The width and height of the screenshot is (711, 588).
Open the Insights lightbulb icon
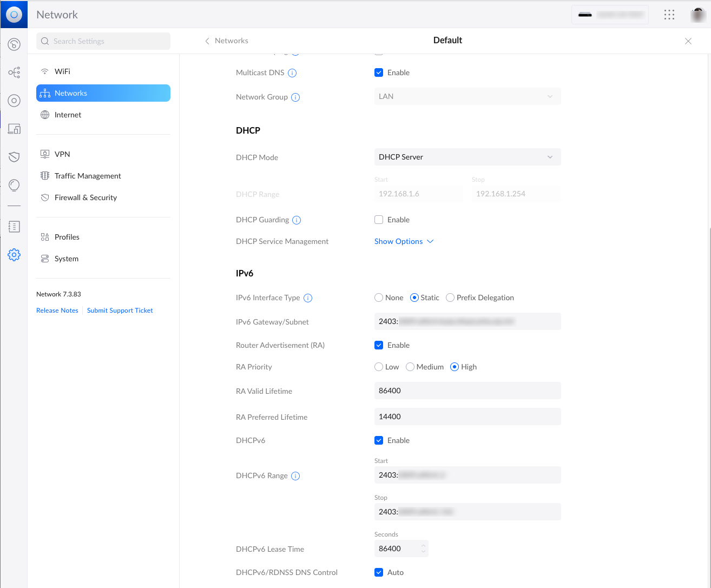pyautogui.click(x=14, y=186)
